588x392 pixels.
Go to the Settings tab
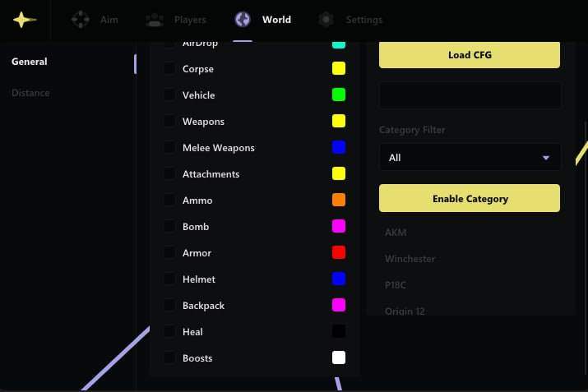(x=350, y=20)
